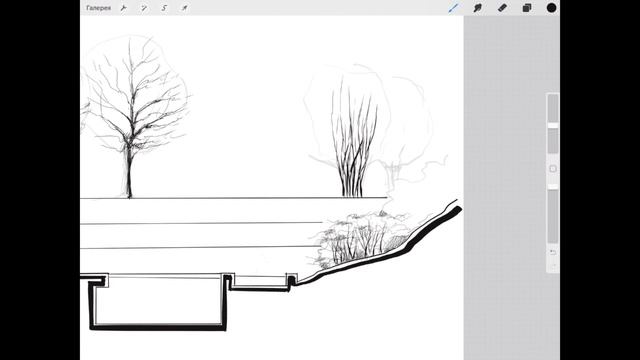Undo the last stroke with the arrow
640x360 pixels.
(553, 252)
